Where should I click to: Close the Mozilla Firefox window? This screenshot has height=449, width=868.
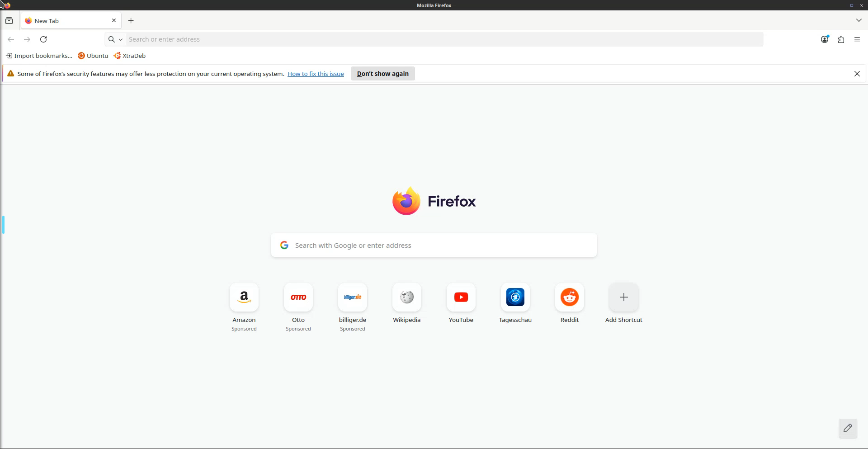tap(861, 5)
